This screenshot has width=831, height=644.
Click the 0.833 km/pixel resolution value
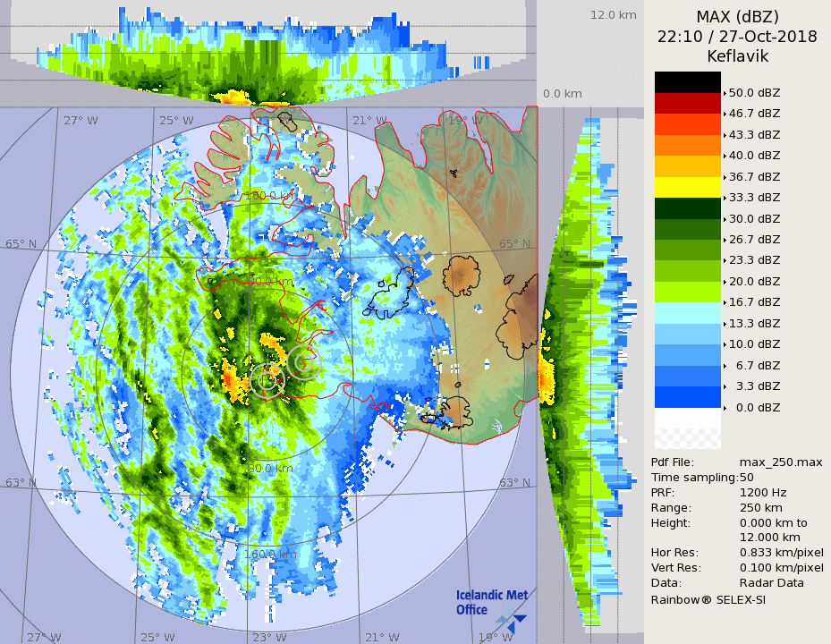pyautogui.click(x=781, y=553)
